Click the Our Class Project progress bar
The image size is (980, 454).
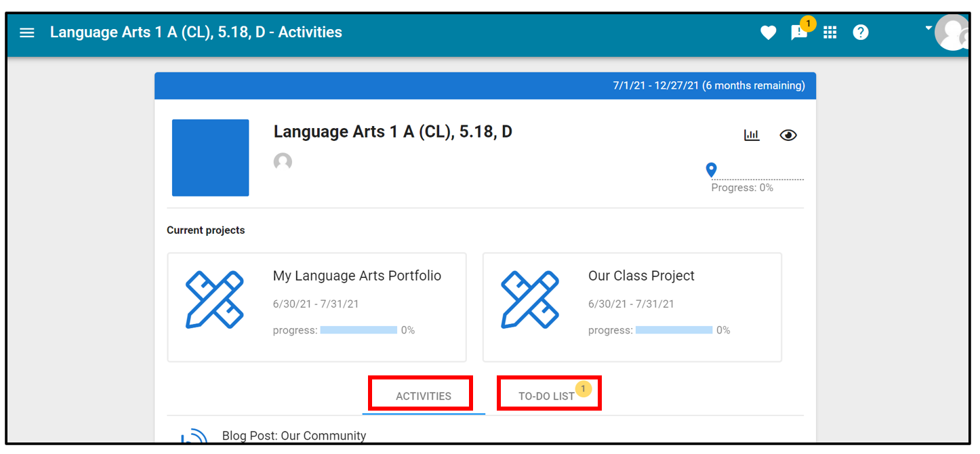point(674,330)
